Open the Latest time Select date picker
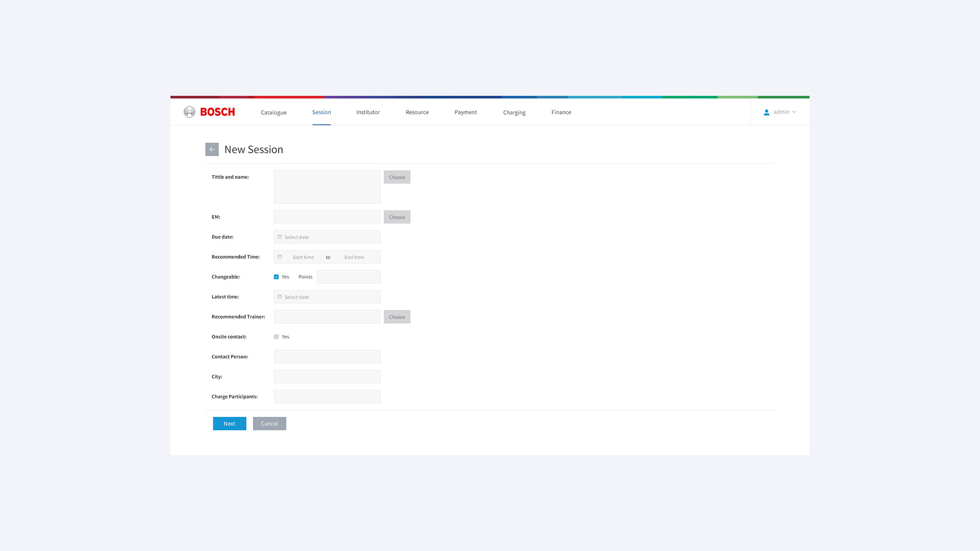980x551 pixels. pos(327,297)
